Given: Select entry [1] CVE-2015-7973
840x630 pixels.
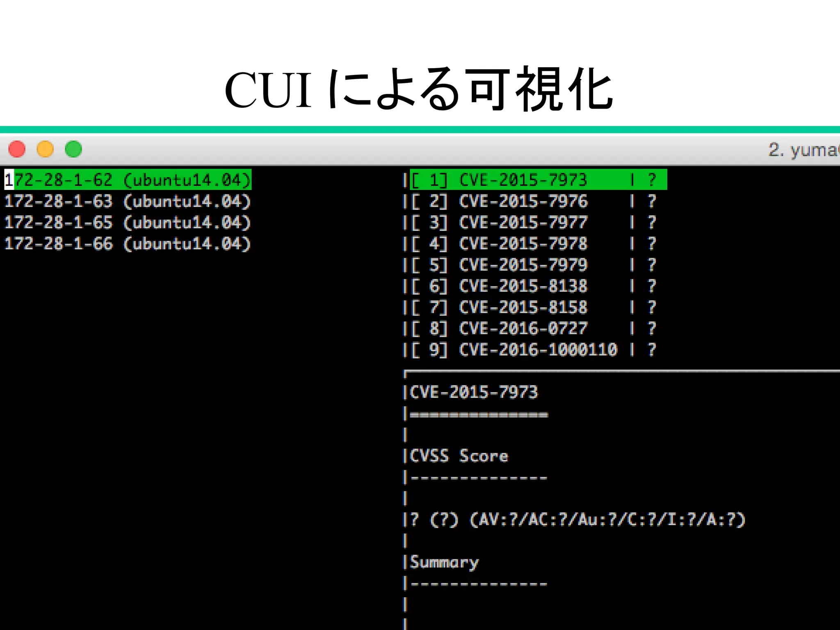Looking at the screenshot, I should (538, 180).
